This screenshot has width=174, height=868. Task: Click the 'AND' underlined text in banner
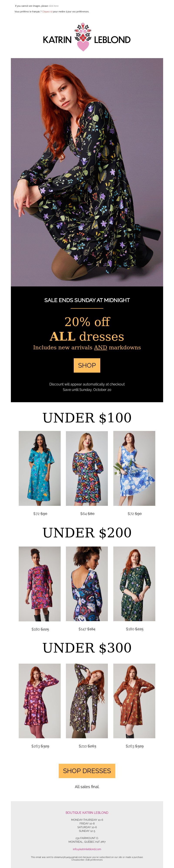[x=100, y=347]
